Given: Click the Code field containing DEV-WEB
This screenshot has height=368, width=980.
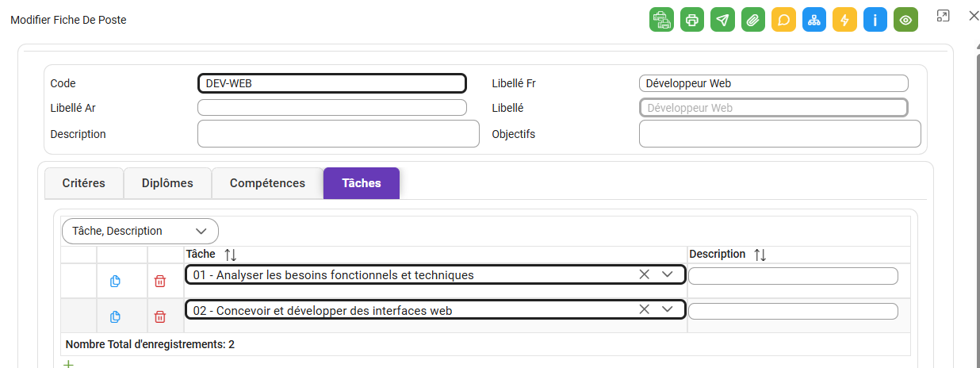Looking at the screenshot, I should click(331, 83).
